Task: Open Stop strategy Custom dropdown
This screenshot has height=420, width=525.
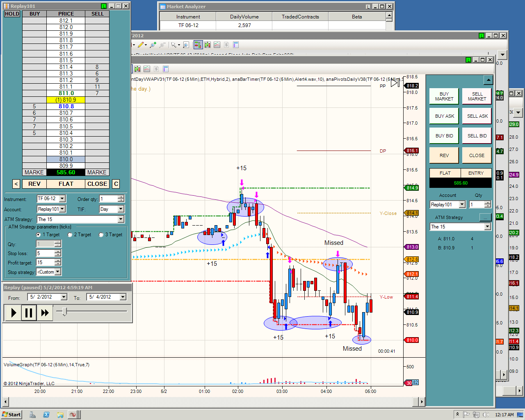Action: pyautogui.click(x=58, y=272)
